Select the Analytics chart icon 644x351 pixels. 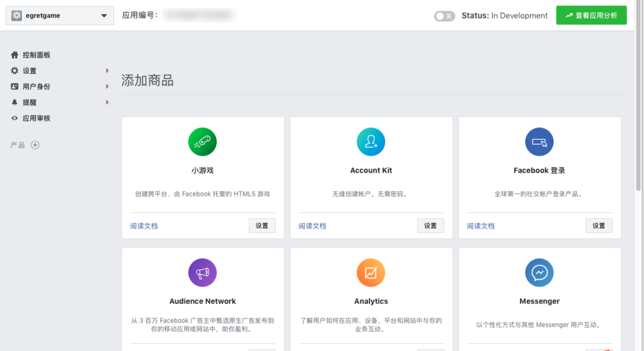371,273
